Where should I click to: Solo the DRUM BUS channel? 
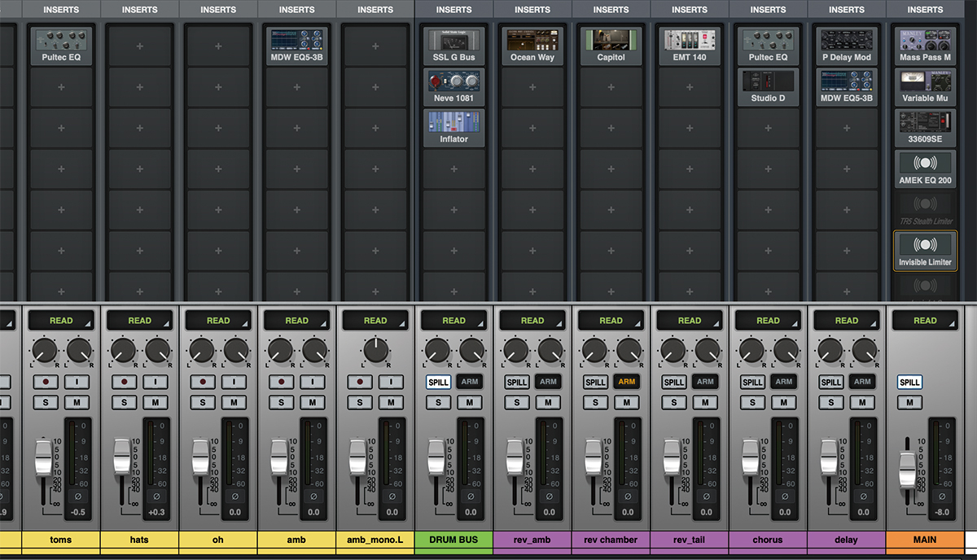click(438, 402)
